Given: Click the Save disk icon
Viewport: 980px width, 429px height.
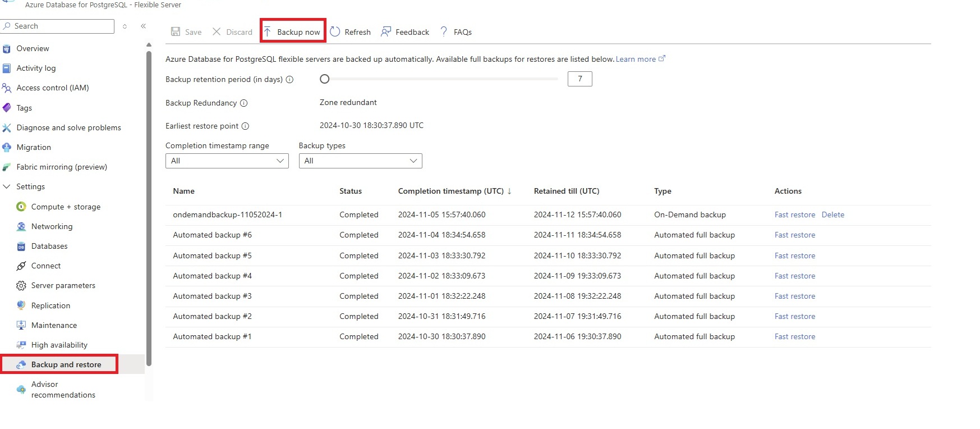Looking at the screenshot, I should (x=176, y=32).
